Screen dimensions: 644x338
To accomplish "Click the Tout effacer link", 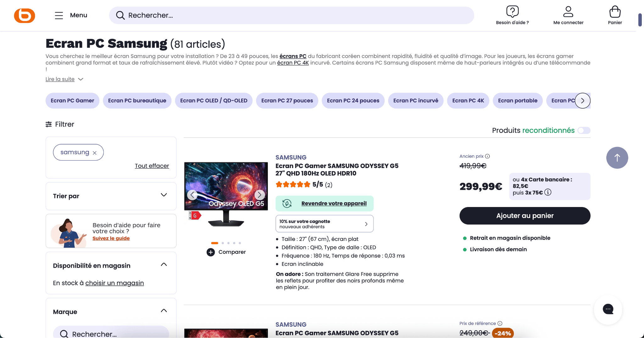I will (x=152, y=166).
